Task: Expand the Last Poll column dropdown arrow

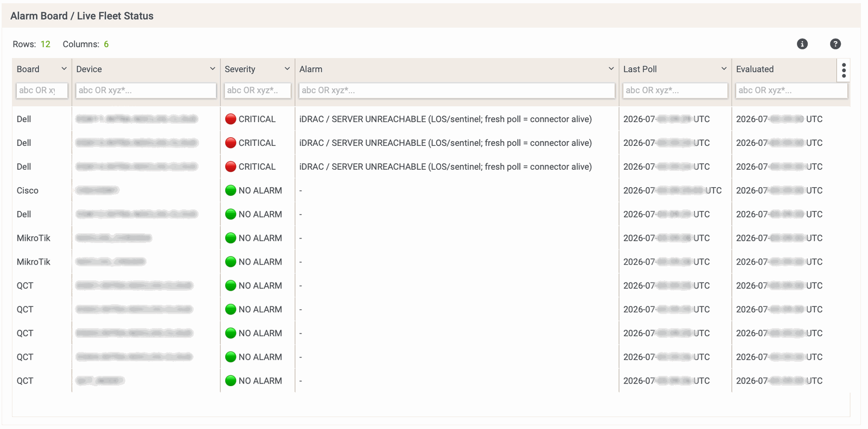Action: (x=724, y=69)
